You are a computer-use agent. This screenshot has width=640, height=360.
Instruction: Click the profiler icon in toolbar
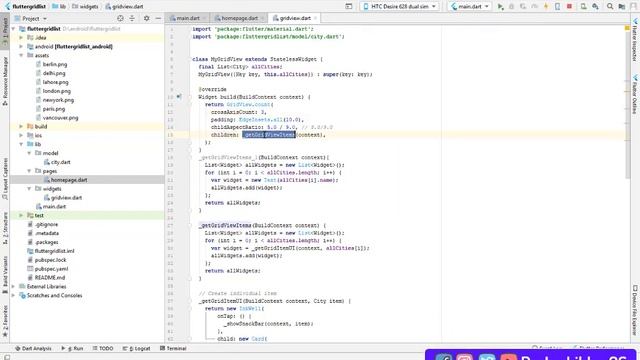(534, 7)
